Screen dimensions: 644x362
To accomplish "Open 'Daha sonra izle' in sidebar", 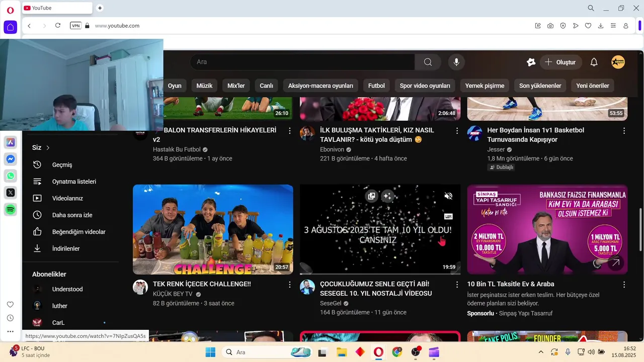I will click(x=70, y=215).
